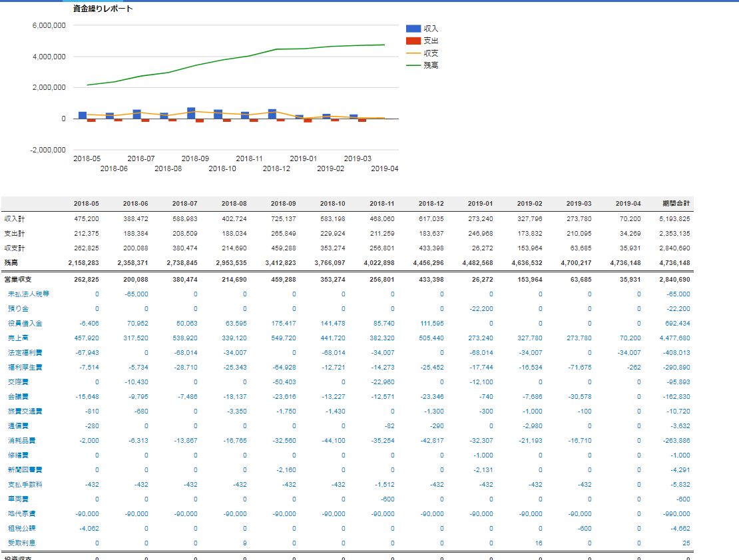Open the 地代家賃 account link
Screen dimensions: 739x560
point(21,514)
